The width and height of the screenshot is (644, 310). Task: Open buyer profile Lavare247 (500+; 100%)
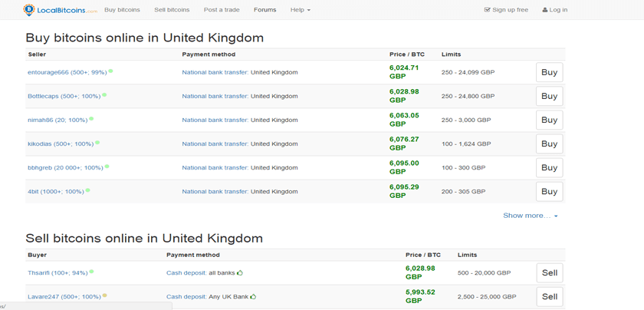point(64,296)
